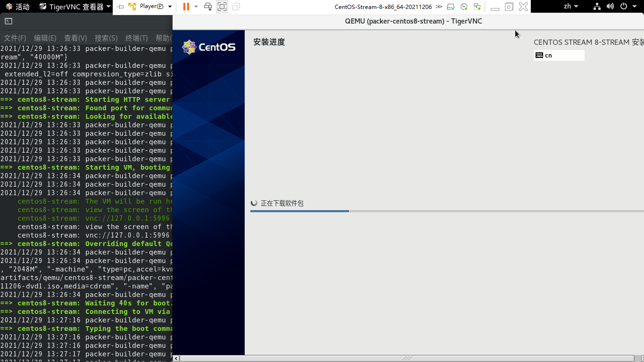Toggle fullscreen mode for the VM viewer
644x362 pixels.
tap(222, 7)
